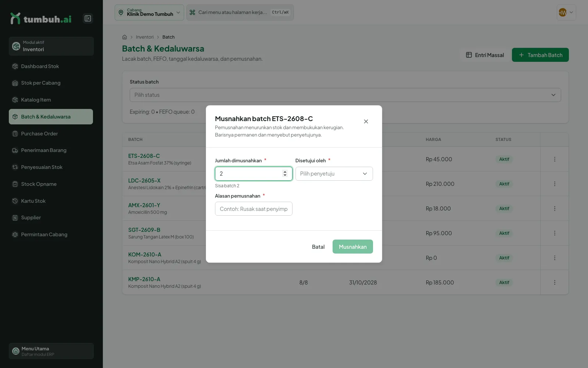
Task: Go to Penyesuaian Stok
Action: point(51,167)
